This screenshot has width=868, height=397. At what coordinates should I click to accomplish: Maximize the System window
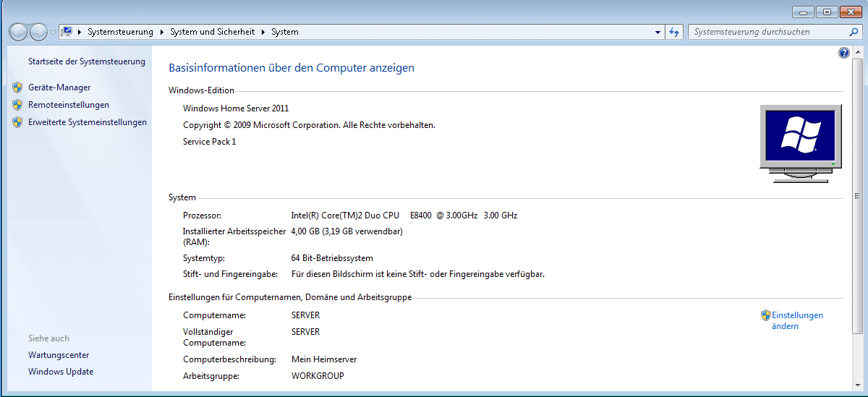pyautogui.click(x=826, y=12)
